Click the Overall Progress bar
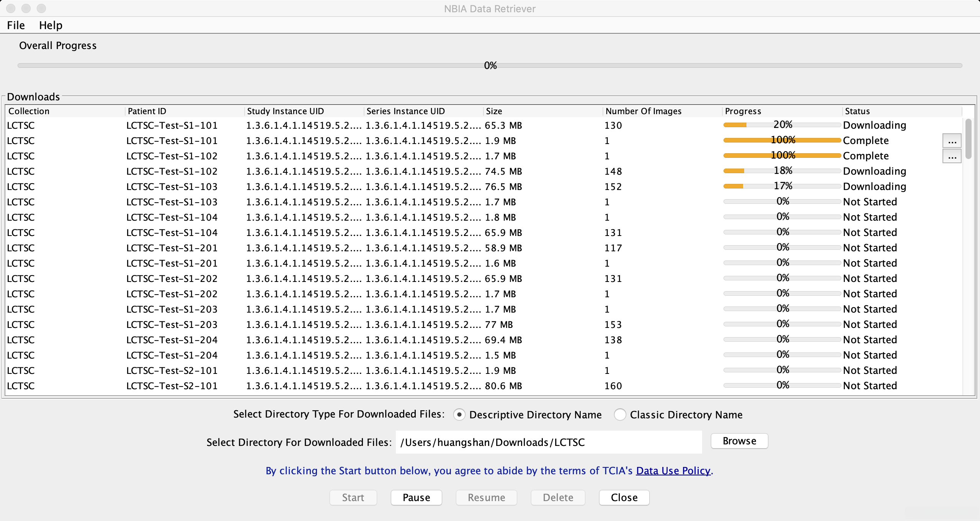The width and height of the screenshot is (980, 521). 489,66
